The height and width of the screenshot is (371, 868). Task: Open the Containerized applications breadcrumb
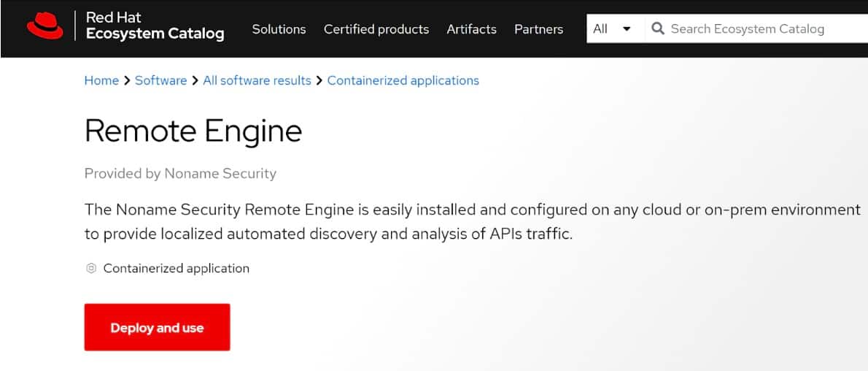pyautogui.click(x=403, y=80)
